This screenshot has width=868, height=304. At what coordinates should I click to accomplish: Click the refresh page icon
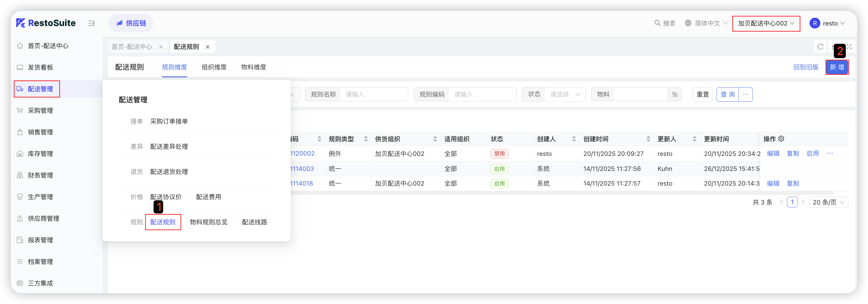click(x=820, y=47)
